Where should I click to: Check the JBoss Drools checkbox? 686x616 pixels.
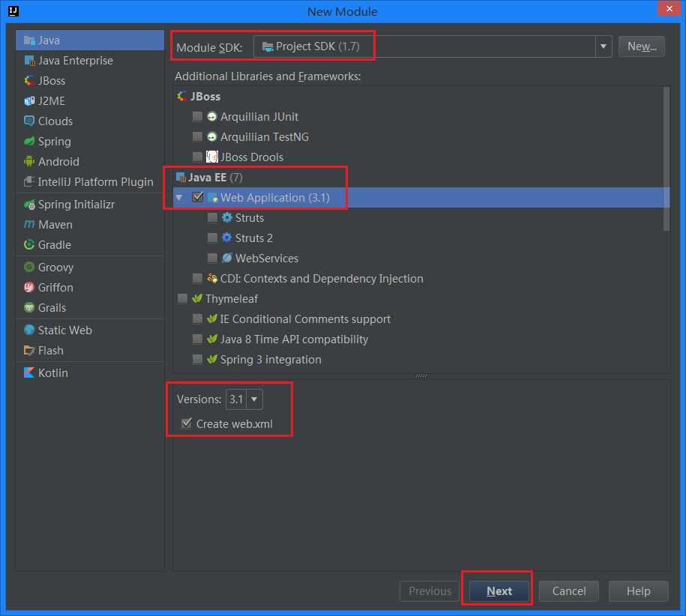197,157
